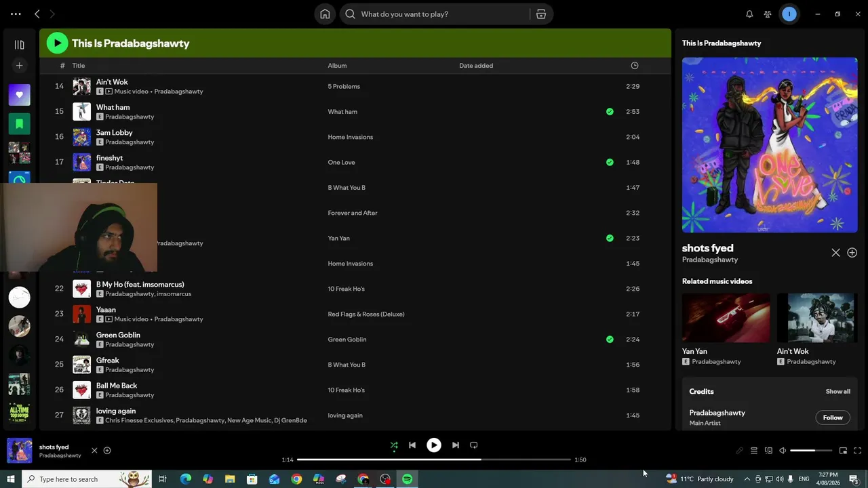Toggle the saved checkmark for Green Goblin
This screenshot has width=868, height=488.
pyautogui.click(x=610, y=340)
